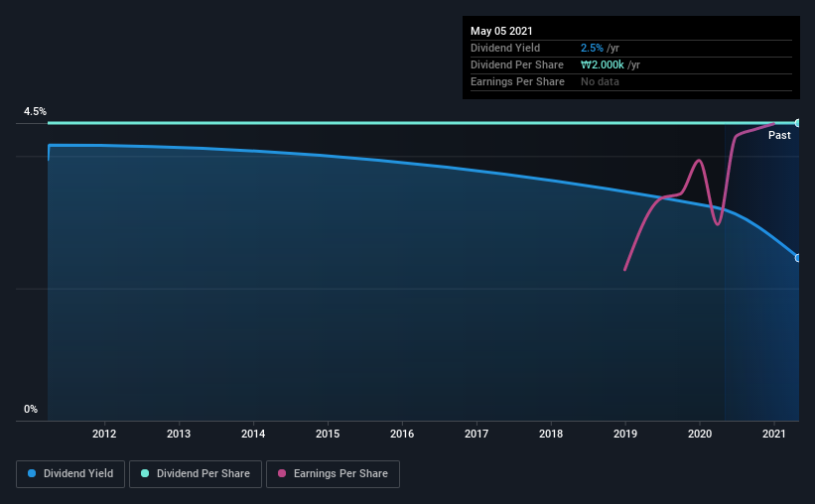Click the Past label on chart
The width and height of the screenshot is (815, 504).
pos(779,135)
